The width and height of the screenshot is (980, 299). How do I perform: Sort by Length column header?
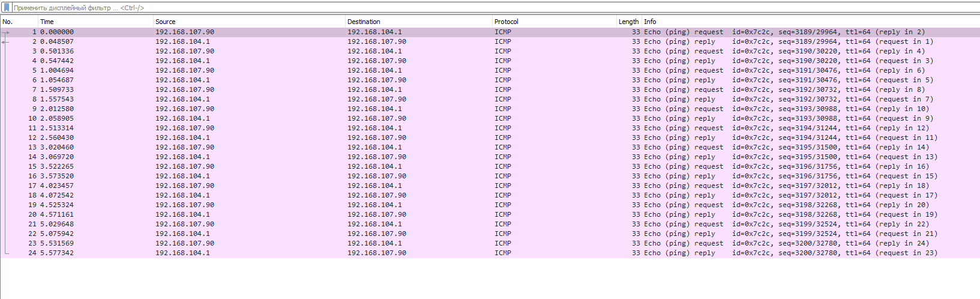click(x=629, y=22)
